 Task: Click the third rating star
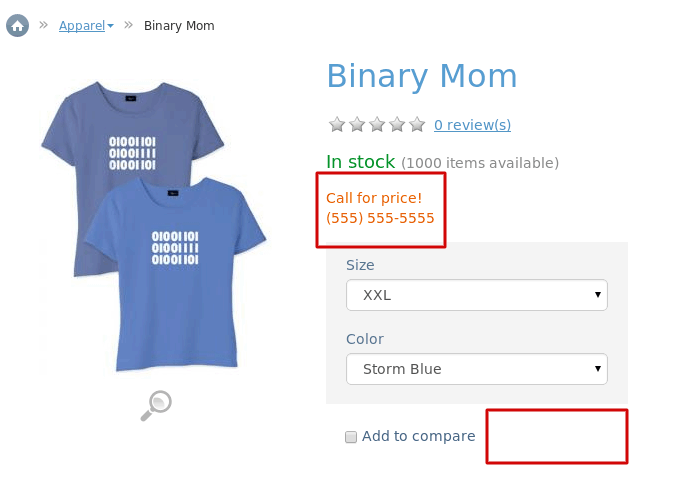coord(377,125)
